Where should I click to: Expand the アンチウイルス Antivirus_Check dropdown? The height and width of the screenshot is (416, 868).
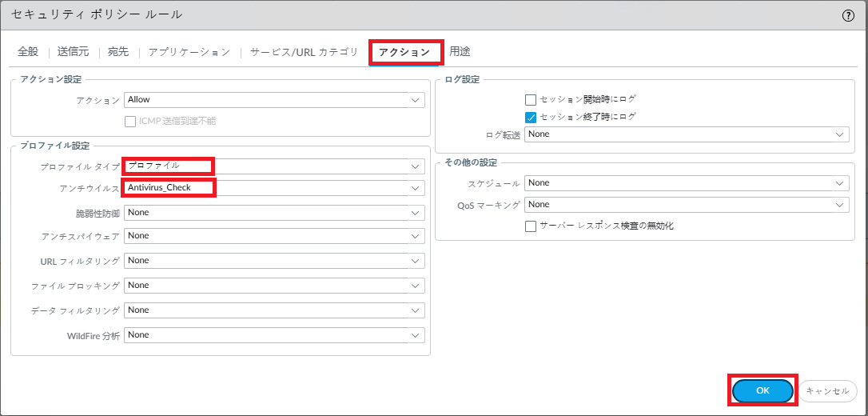(x=273, y=188)
